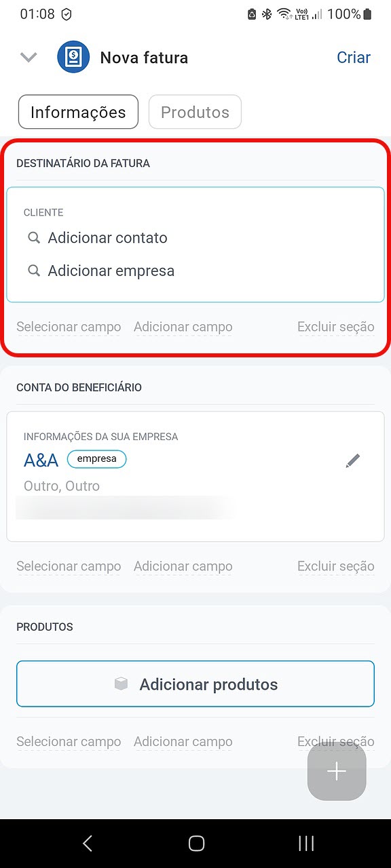Collapse the form with the down chevron

point(29,58)
